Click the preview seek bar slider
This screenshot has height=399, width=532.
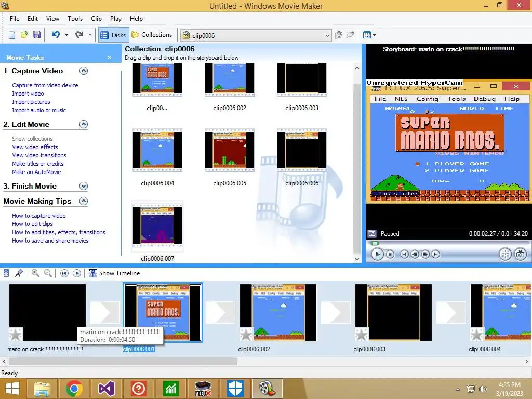375,243
